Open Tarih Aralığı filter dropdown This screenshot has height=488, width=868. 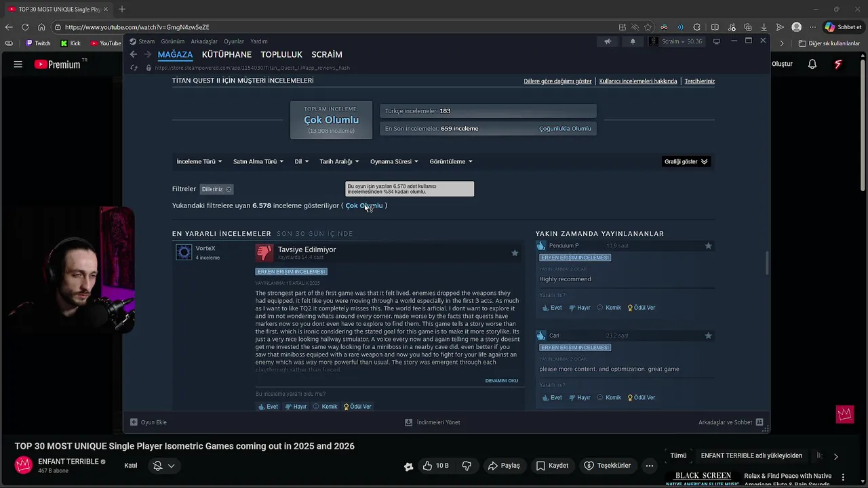click(339, 161)
